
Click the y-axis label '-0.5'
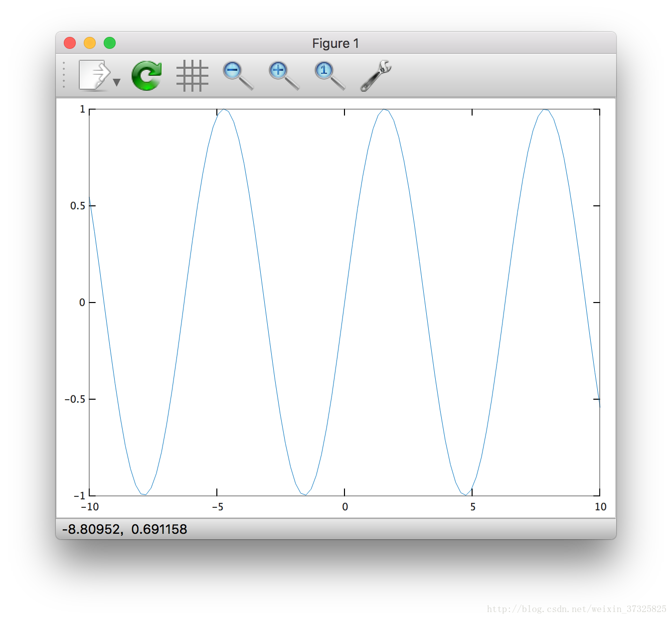tap(75, 399)
